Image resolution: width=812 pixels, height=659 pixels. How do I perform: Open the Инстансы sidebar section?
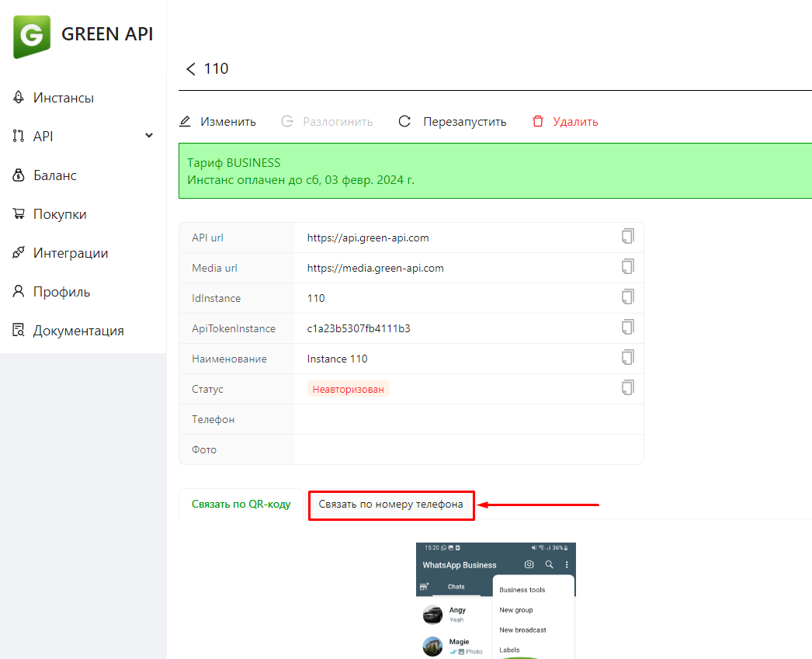point(63,98)
